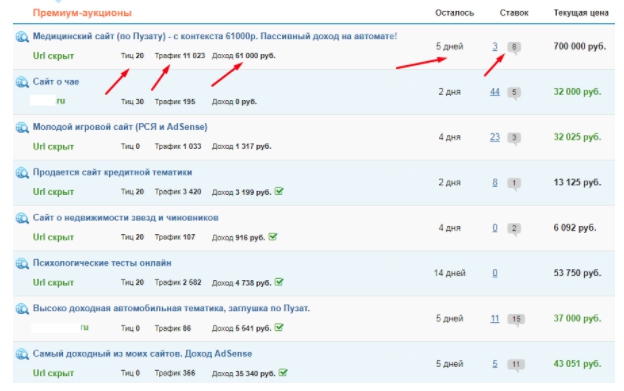This screenshot has width=624, height=391.
Task: Open comments bubble showing 3 for gaming site
Action: pos(514,138)
